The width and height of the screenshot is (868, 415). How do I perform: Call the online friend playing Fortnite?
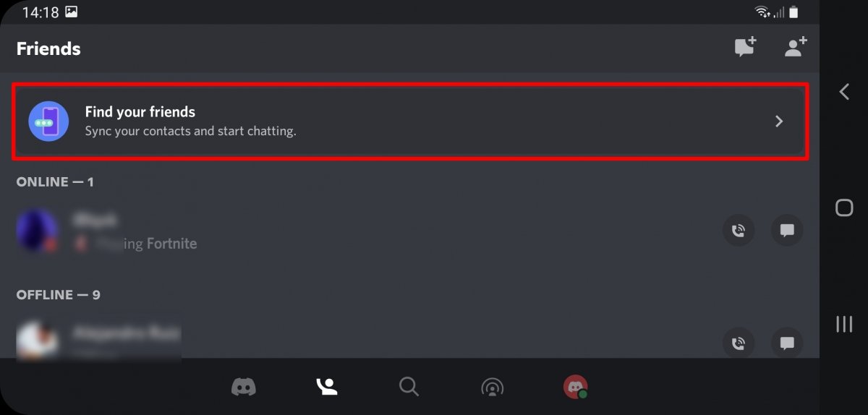pyautogui.click(x=738, y=231)
